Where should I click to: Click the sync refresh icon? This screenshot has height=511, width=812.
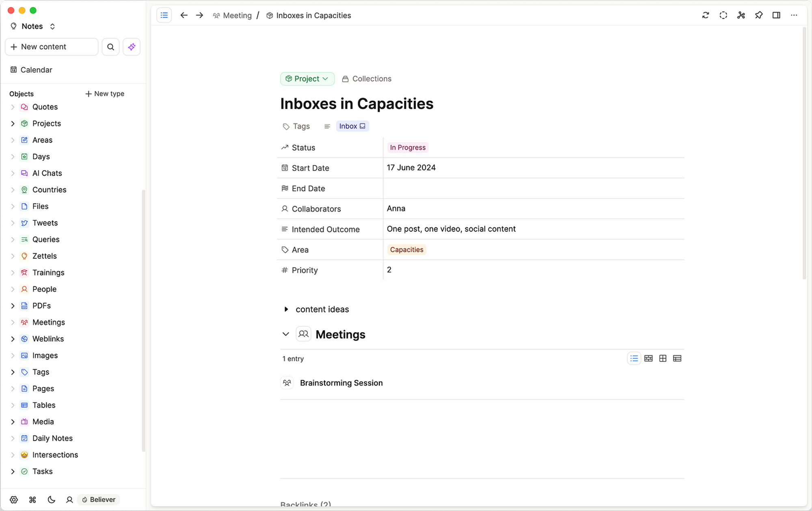[706, 15]
